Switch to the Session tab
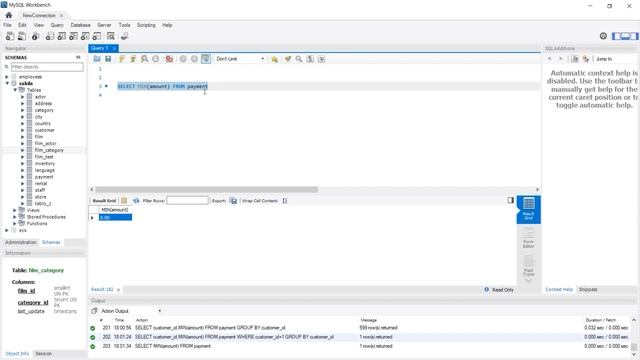Screen dimensions: 640x360 pos(43,353)
